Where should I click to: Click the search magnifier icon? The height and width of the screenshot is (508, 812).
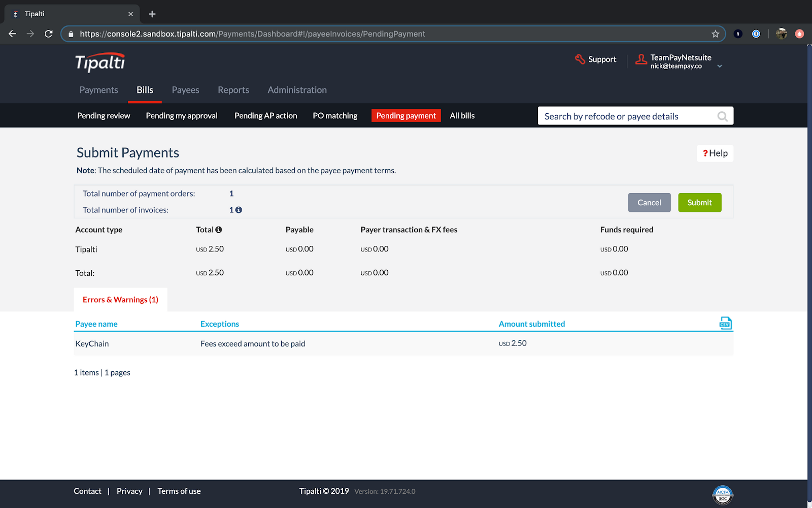[722, 116]
